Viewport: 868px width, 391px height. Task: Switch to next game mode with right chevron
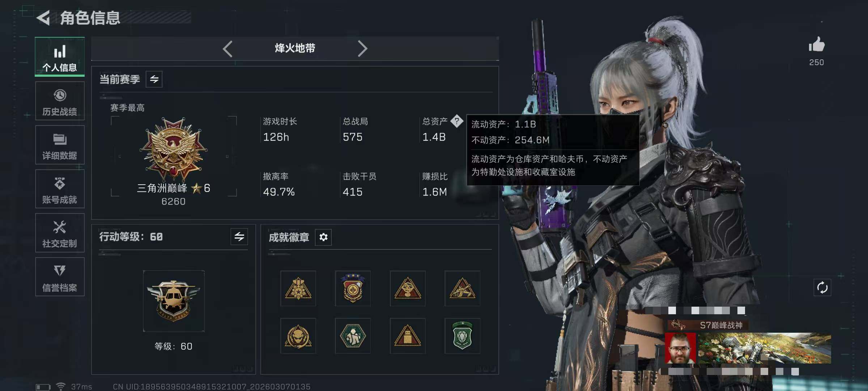(x=362, y=49)
